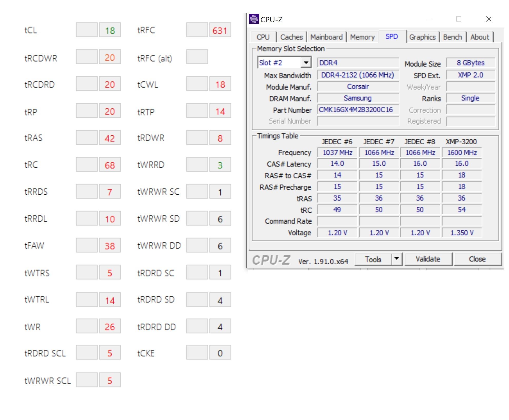Open the CPU tab

(263, 37)
